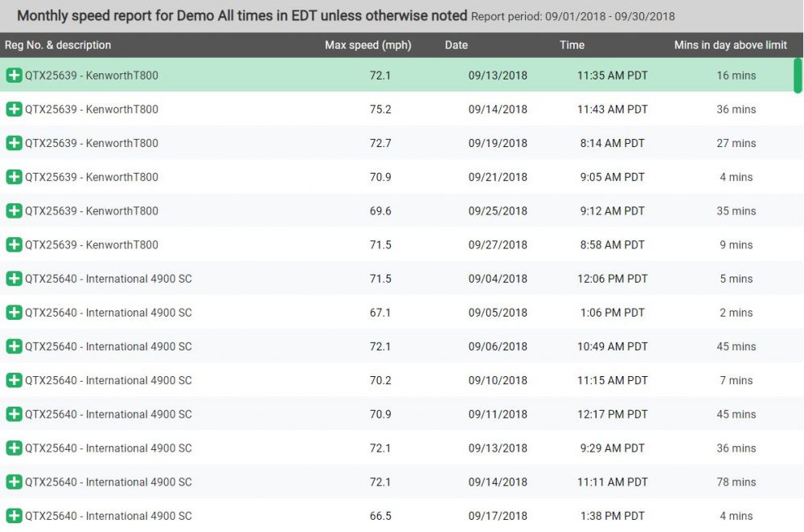Select the 66.5 speed value
Viewport: 804px width, 532px height.
point(380,515)
